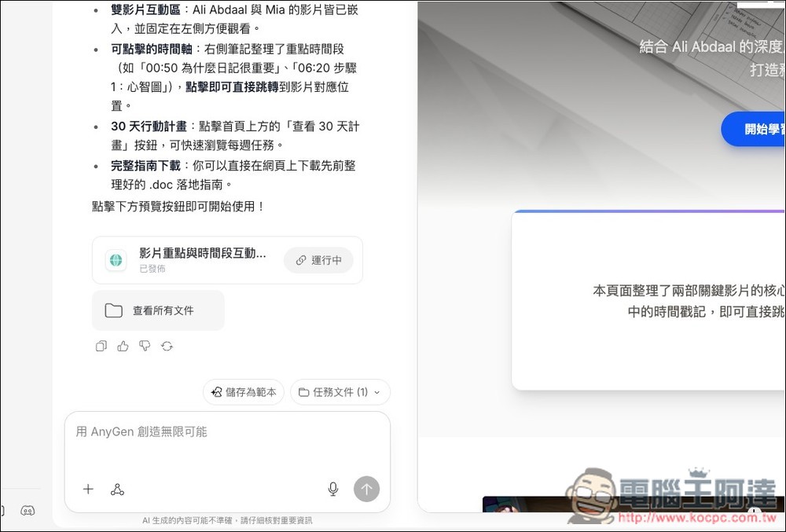Click the 點擊下方預覽按鈕即可開始使用 text
Image resolution: width=786 pixels, height=532 pixels.
tap(178, 207)
